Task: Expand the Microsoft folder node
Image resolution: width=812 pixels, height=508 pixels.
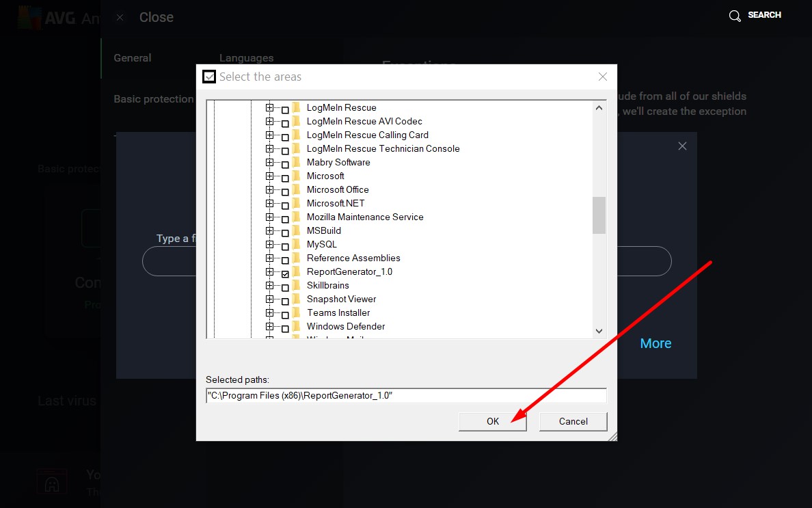Action: pyautogui.click(x=269, y=176)
